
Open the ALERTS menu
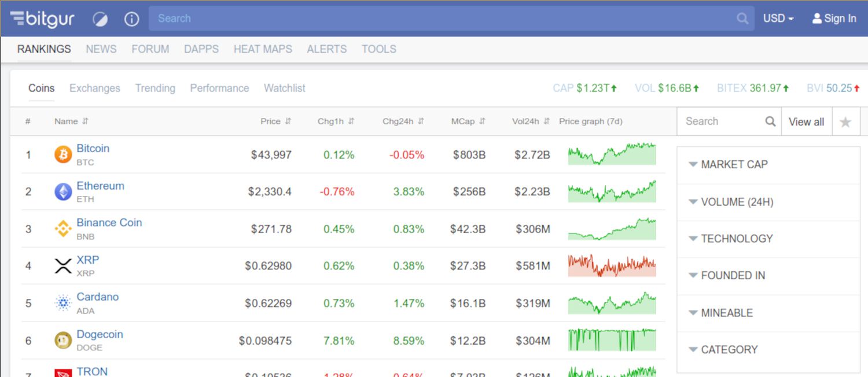click(327, 49)
